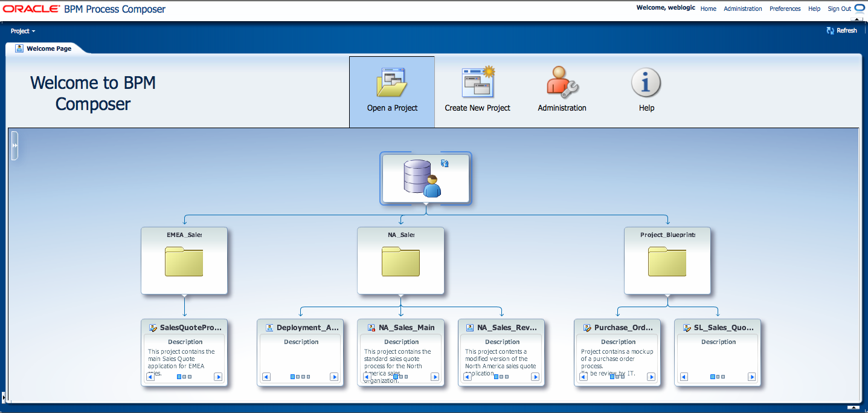The image size is (868, 413).
Task: Click the NA_Sales_Rev project icon
Action: [471, 328]
